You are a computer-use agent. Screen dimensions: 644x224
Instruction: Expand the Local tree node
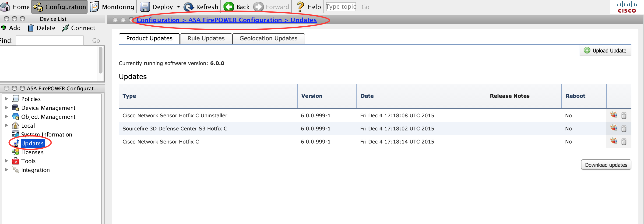(x=7, y=126)
